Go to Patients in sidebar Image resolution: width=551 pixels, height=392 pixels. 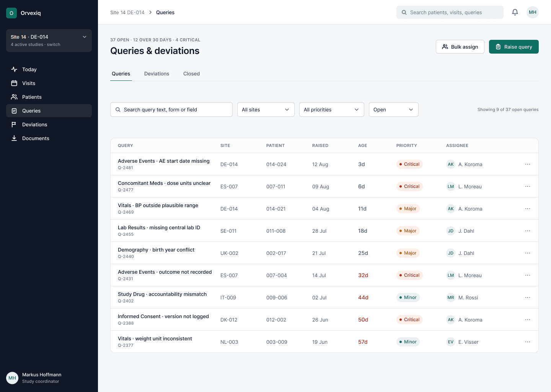coord(49,97)
